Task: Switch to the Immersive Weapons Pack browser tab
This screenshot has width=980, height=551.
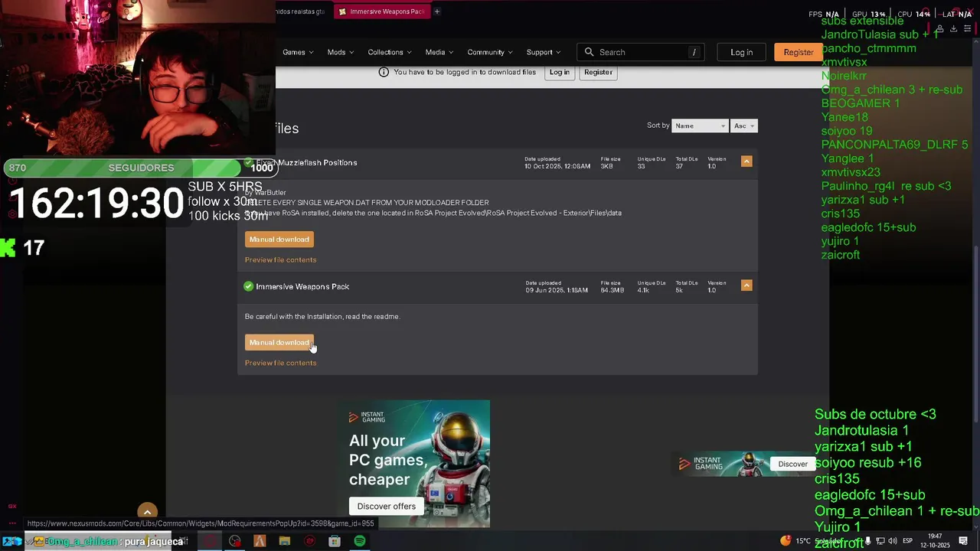Action: [381, 11]
